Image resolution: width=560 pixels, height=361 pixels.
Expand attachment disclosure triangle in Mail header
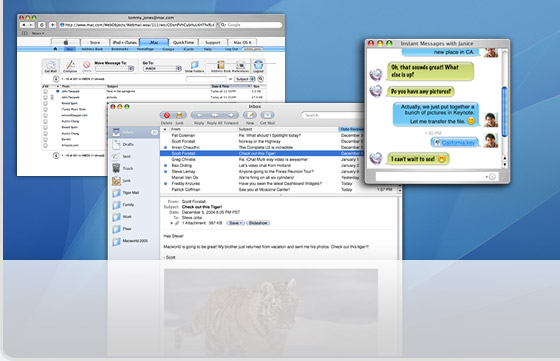coord(171,223)
